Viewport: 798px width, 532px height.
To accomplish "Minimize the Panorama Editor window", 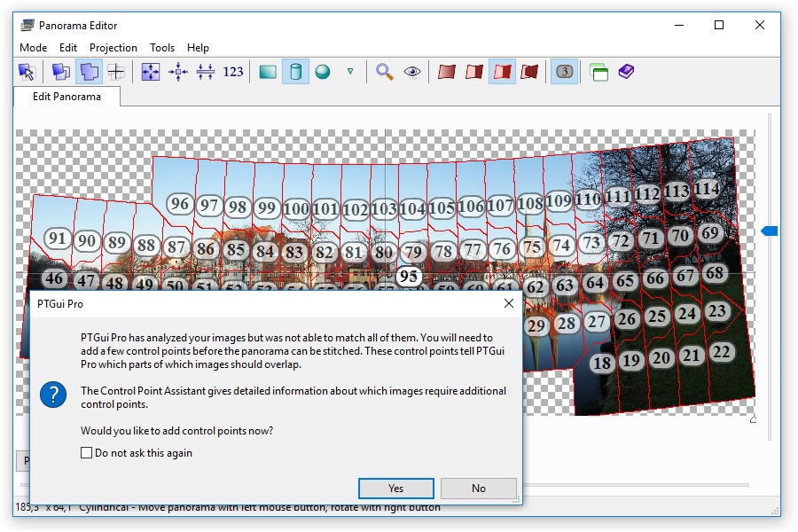I will pyautogui.click(x=679, y=25).
